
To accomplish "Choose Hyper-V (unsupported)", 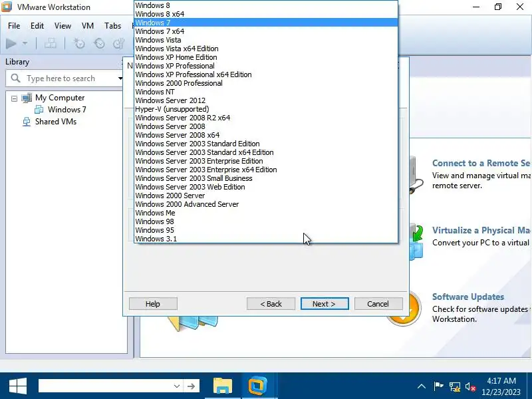I will click(x=266, y=109).
